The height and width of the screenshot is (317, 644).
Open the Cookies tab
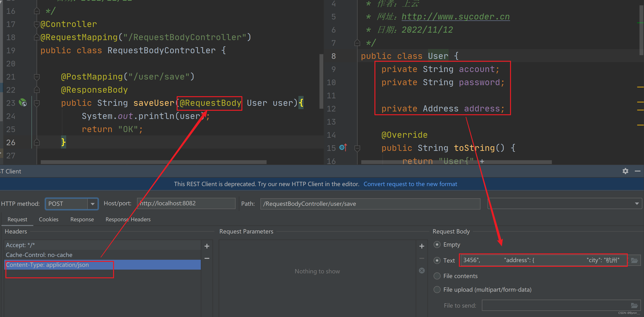(49, 219)
